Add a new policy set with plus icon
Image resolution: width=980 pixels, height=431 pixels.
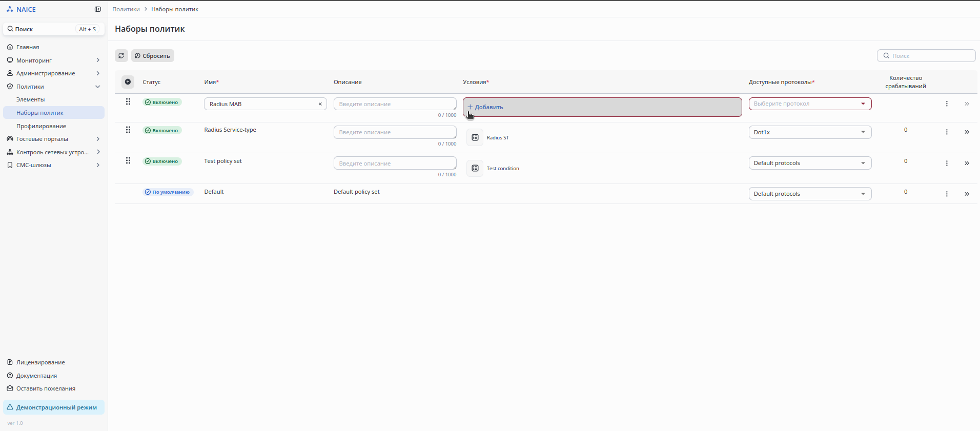pyautogui.click(x=128, y=82)
